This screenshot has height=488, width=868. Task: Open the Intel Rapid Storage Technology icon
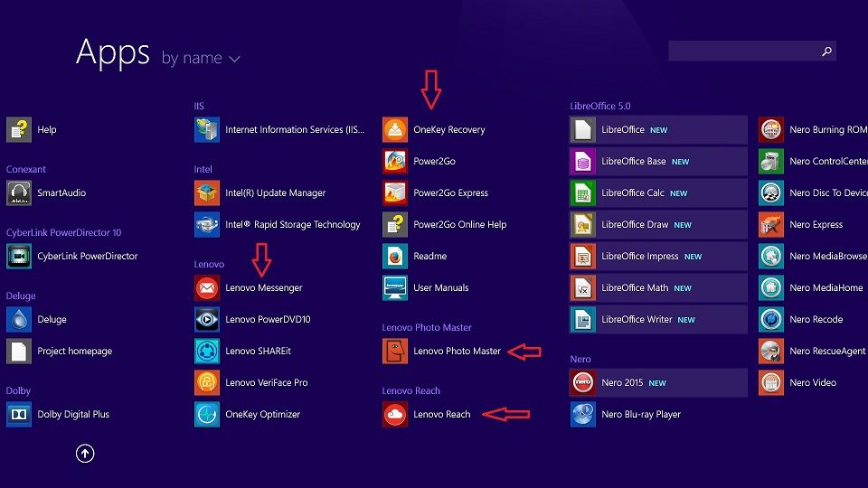207,225
